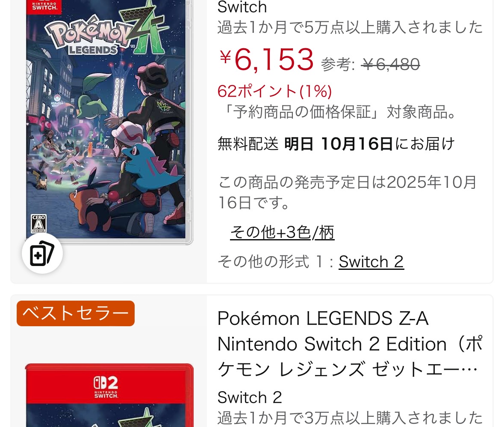Click the ¥6,153 price
The image size is (504, 427).
[x=266, y=60]
